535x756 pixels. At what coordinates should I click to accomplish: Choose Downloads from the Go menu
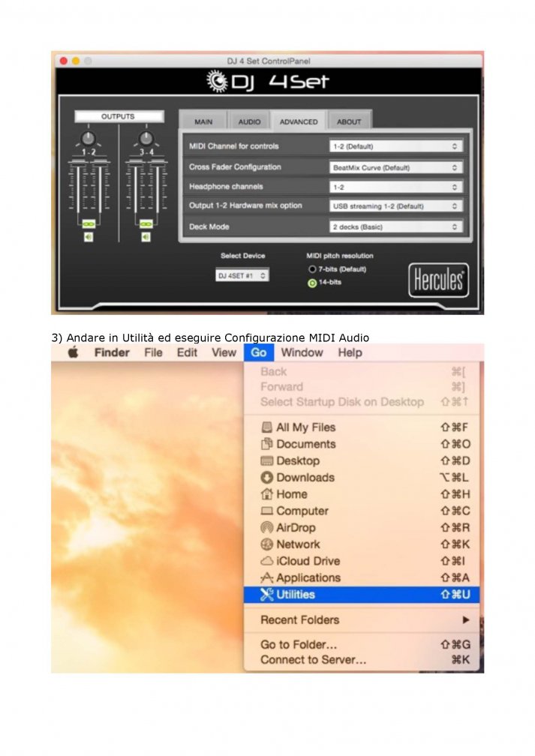click(x=362, y=477)
